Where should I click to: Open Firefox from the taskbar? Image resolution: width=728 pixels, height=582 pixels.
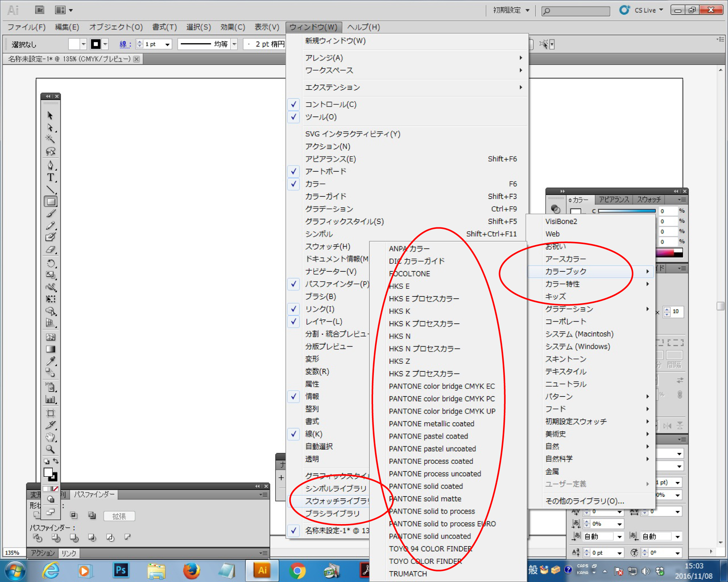(x=191, y=570)
